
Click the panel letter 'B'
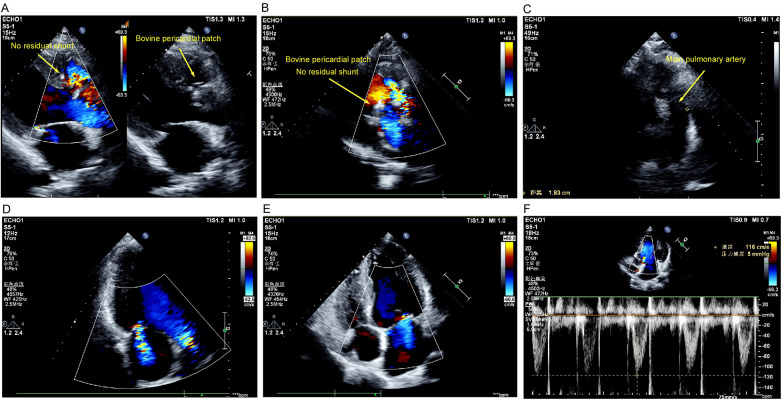click(265, 6)
